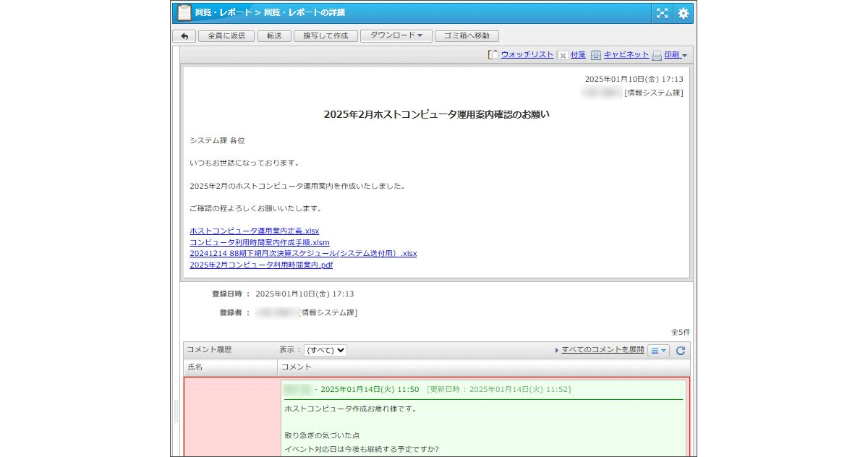Open the ダウンロード dropdown menu
Viewport: 868px width, 457px height.
(x=396, y=35)
